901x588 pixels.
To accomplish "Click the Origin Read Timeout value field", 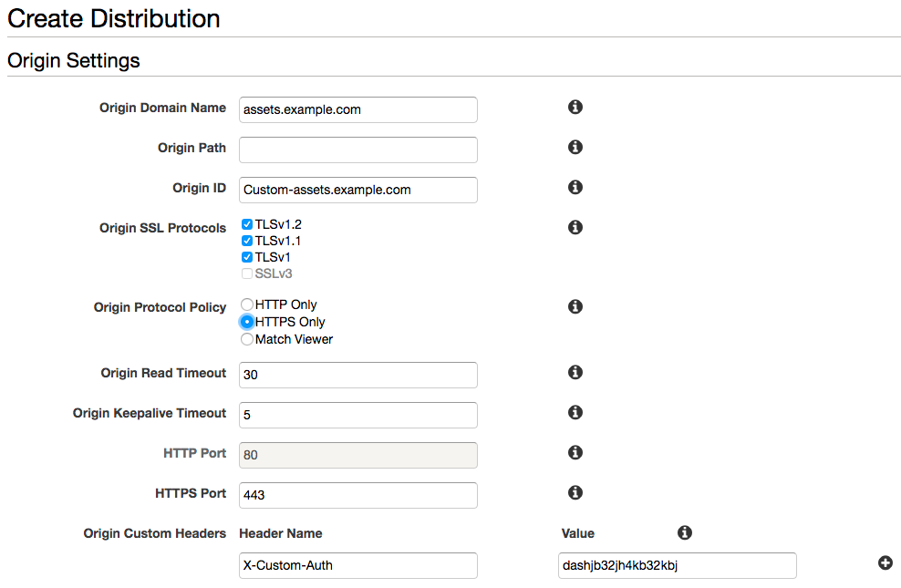I will click(x=357, y=375).
